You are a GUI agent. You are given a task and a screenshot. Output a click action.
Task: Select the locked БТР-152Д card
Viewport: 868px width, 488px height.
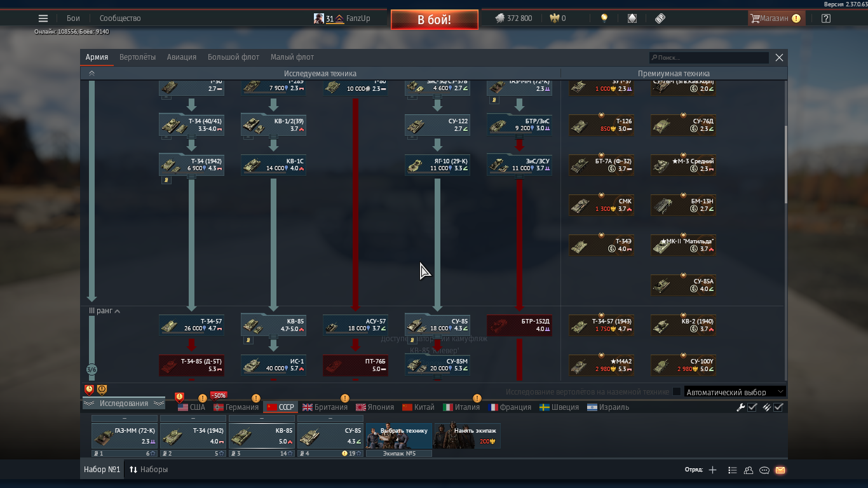[x=519, y=325]
